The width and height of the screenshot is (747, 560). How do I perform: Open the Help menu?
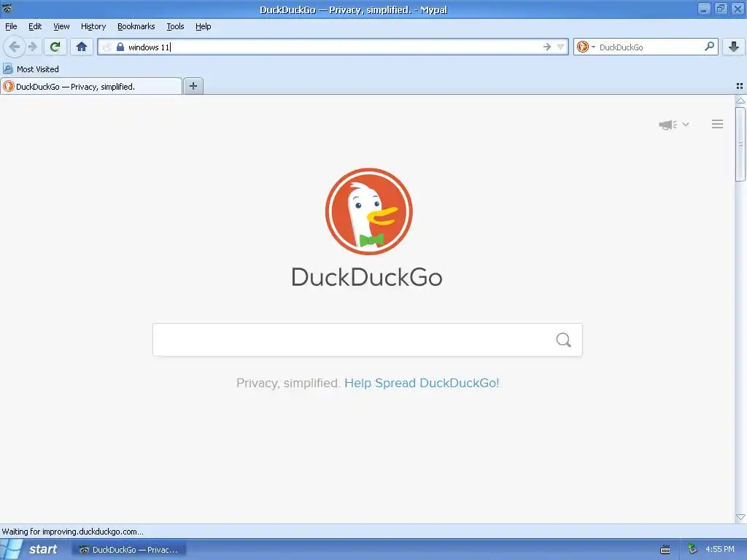click(203, 26)
